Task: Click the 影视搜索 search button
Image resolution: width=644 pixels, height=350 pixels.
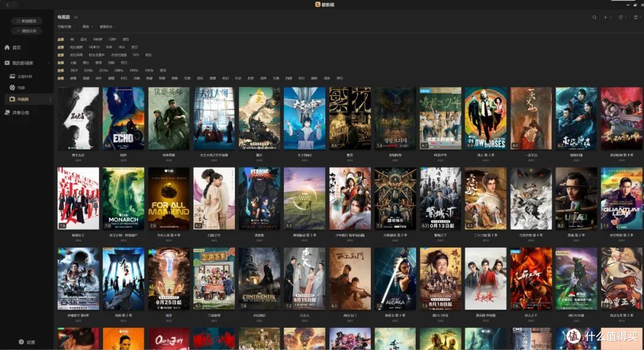Action: (27, 21)
